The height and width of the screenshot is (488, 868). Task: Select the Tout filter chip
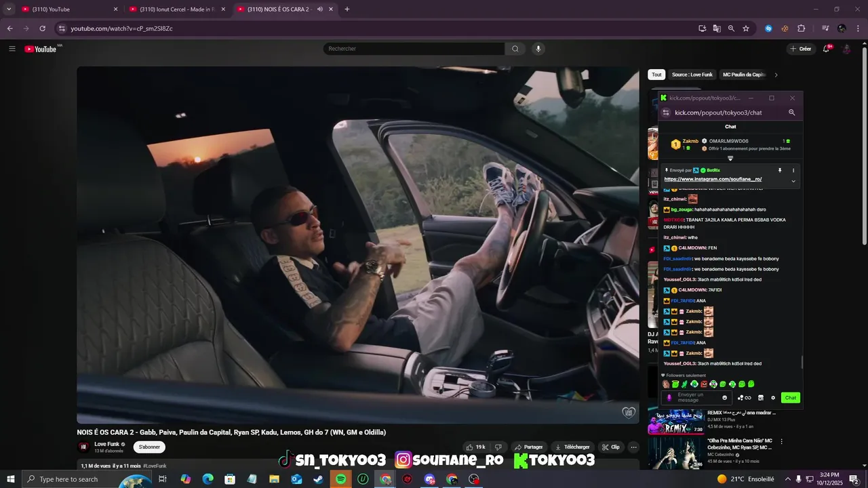656,75
